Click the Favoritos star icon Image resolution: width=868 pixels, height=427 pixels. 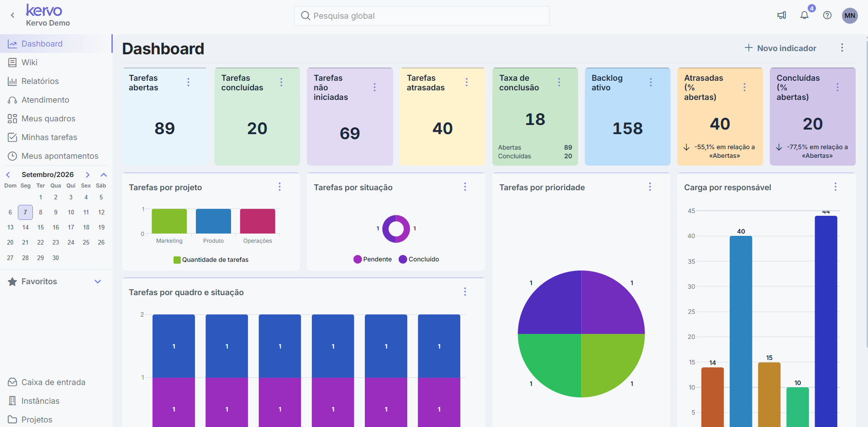(x=12, y=281)
